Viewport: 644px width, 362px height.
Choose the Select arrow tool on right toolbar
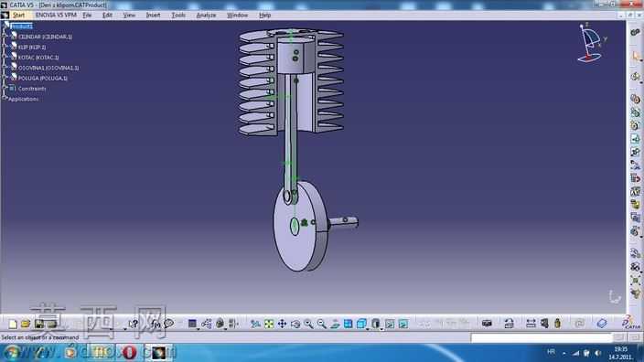pos(636,57)
